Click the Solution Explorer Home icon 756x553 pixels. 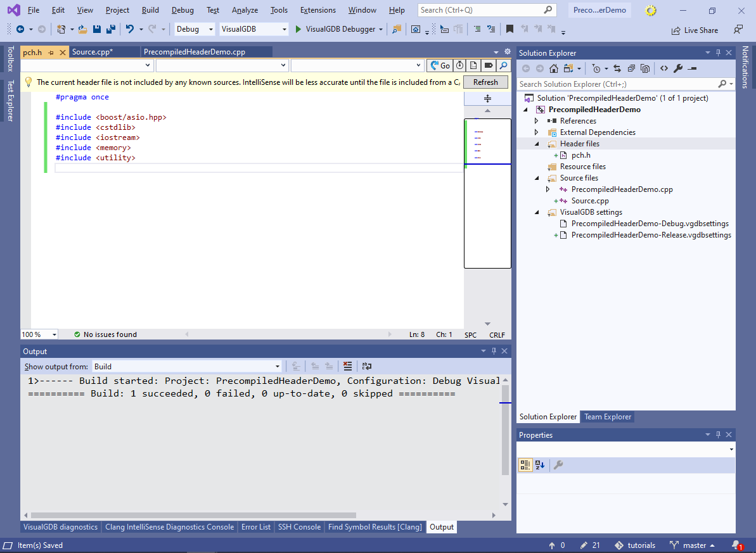pos(554,68)
